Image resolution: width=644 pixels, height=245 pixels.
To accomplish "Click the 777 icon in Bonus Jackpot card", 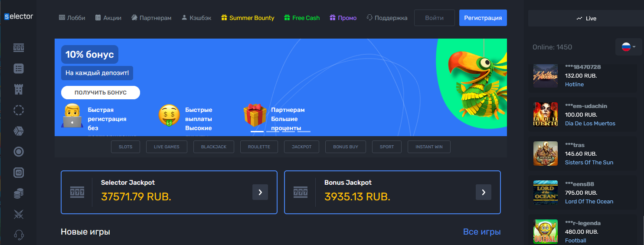I will [300, 192].
